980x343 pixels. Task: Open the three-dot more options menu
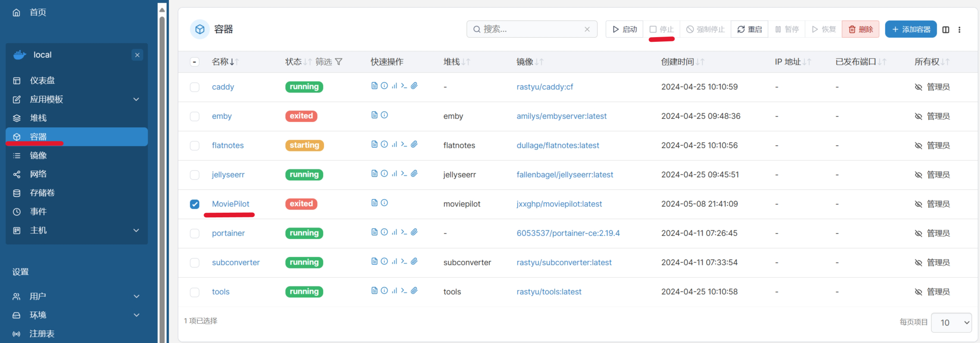tap(959, 30)
